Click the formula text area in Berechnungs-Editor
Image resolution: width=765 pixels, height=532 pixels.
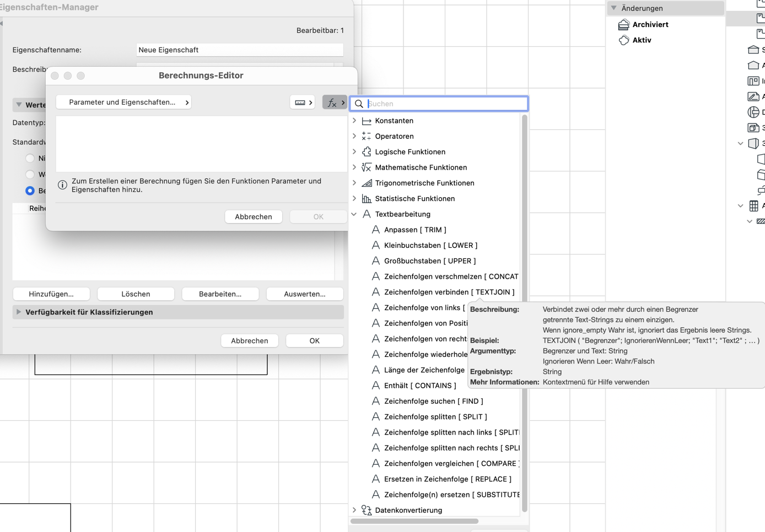tap(202, 144)
